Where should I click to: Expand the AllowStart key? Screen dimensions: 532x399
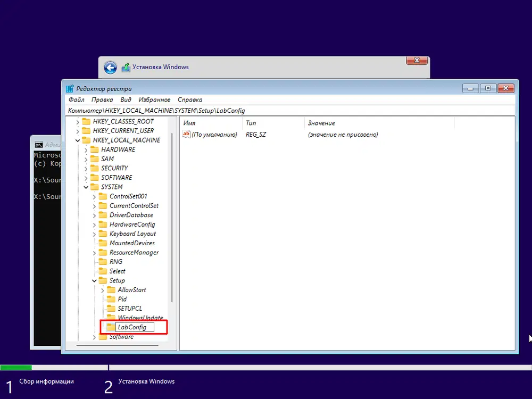tap(103, 289)
